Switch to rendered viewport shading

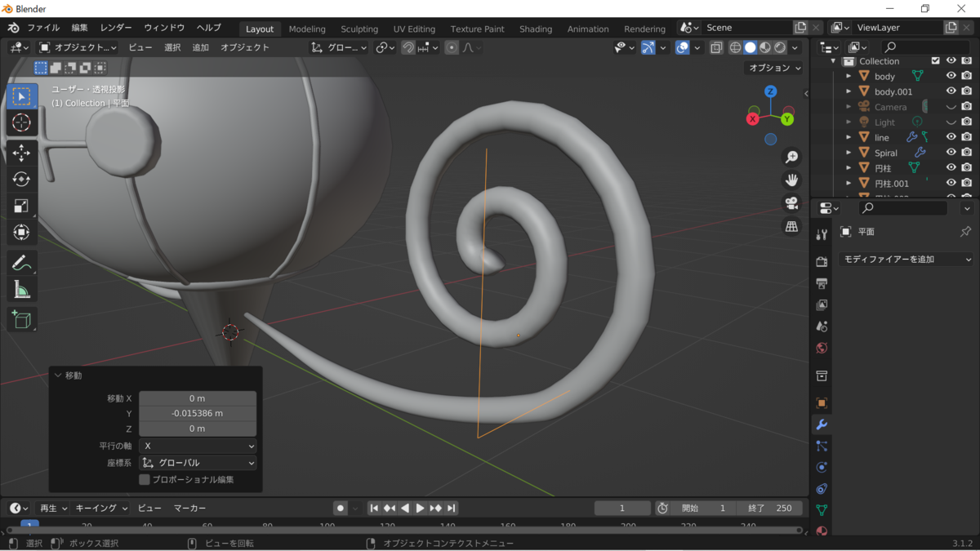pyautogui.click(x=781, y=47)
